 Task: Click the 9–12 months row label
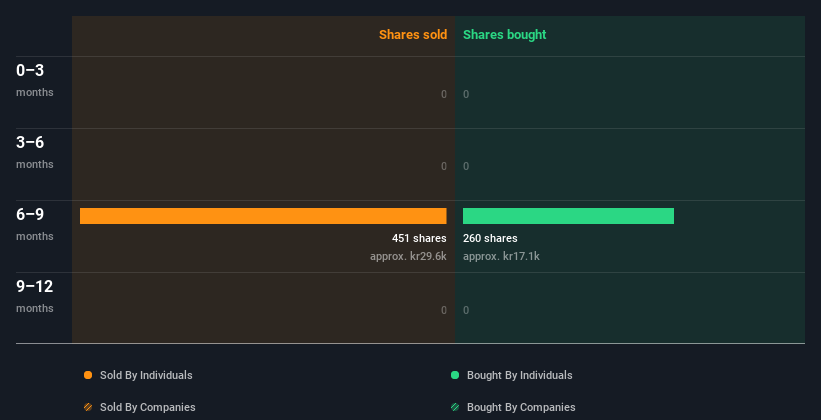tap(35, 296)
